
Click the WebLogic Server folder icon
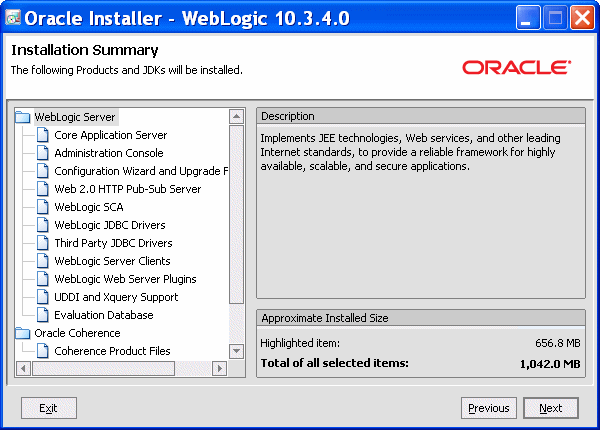pos(23,117)
